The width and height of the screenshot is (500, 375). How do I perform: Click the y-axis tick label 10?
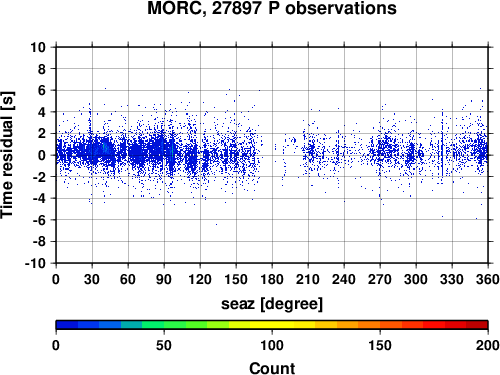[38, 47]
